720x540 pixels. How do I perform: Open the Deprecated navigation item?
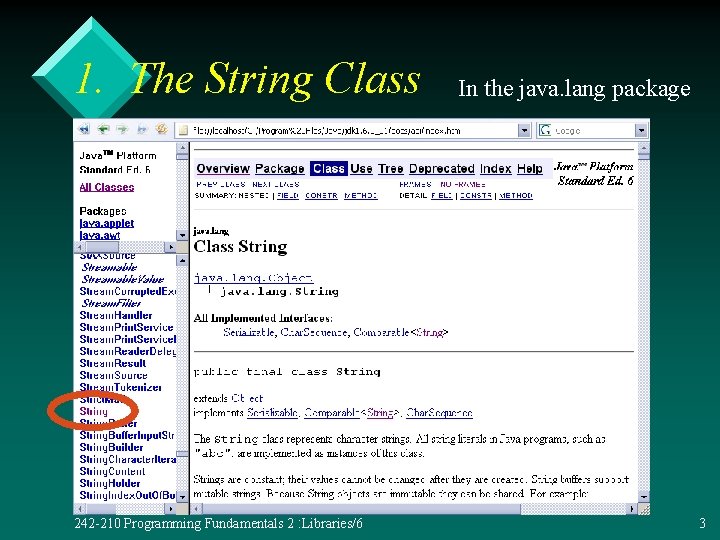441,169
